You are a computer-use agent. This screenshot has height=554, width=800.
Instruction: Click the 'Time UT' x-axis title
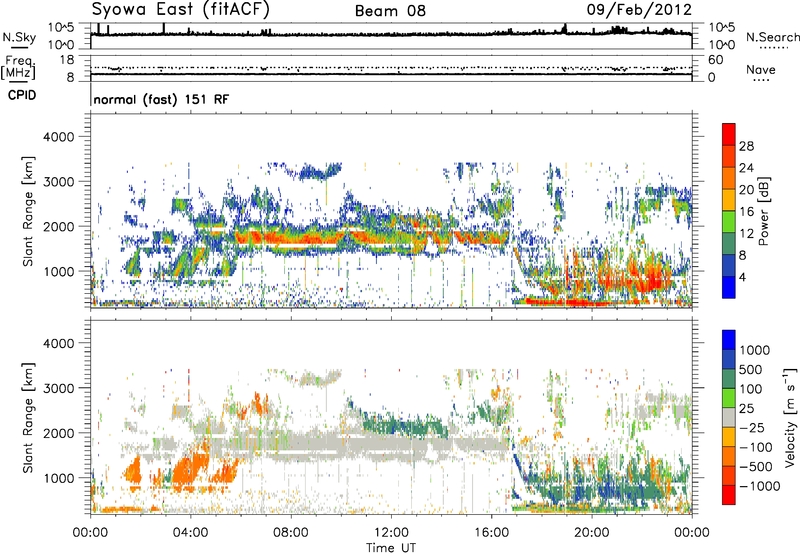[391, 548]
